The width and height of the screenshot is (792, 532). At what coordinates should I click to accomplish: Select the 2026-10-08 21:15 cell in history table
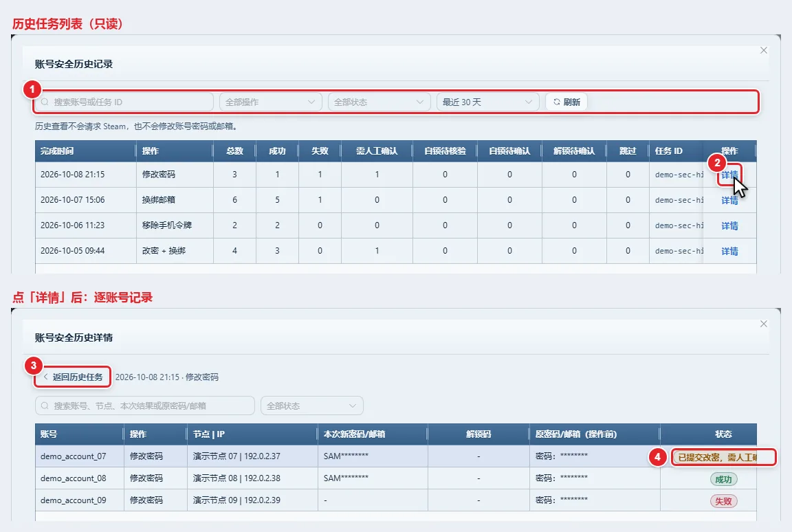pos(85,175)
